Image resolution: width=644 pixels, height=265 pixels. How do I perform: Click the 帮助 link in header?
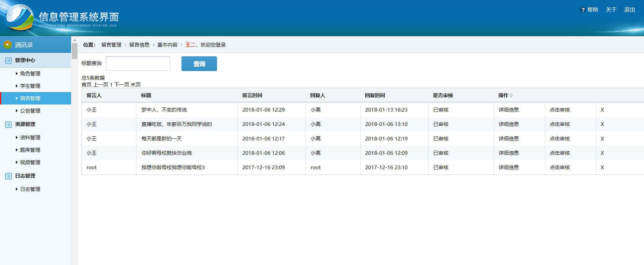593,10
